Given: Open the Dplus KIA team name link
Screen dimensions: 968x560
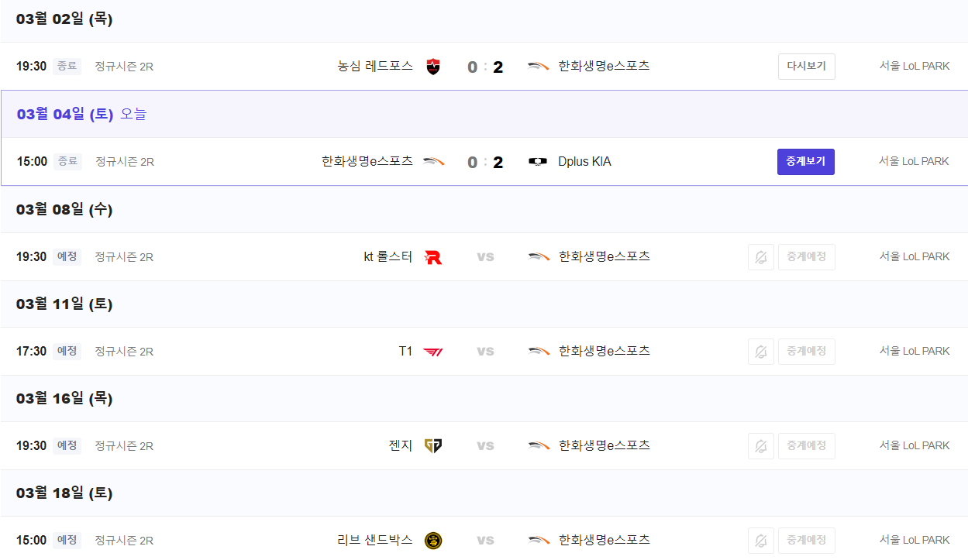Looking at the screenshot, I should [584, 162].
